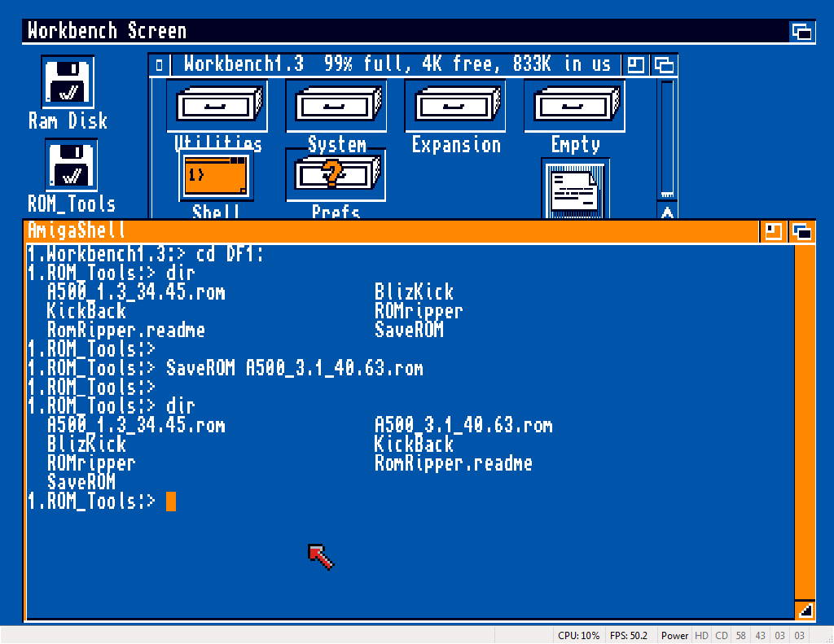Launch the orange Shell icon

(x=216, y=176)
